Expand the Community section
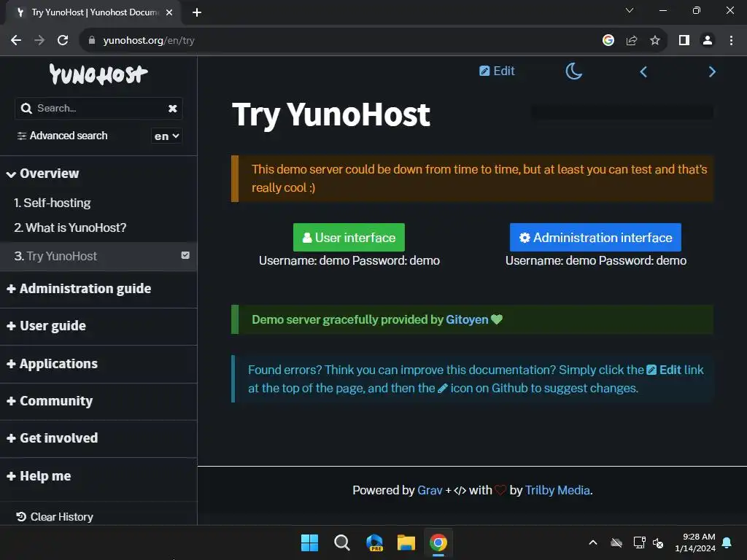This screenshot has width=747, height=560. point(50,401)
